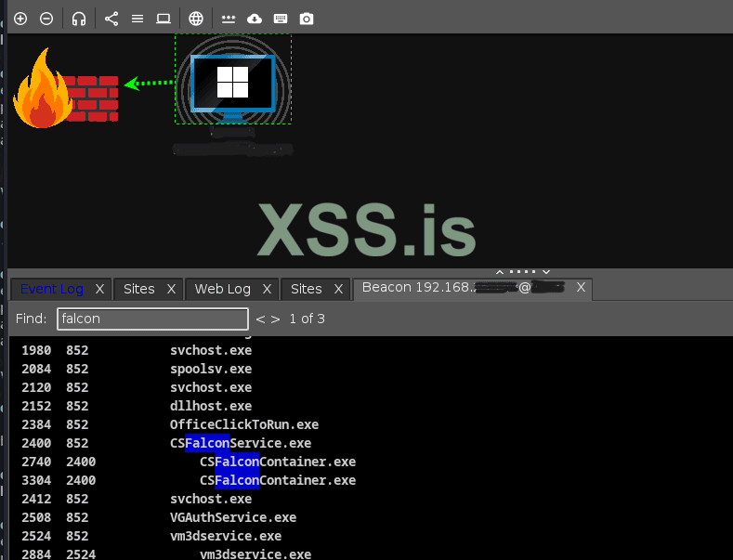
Task: Open the globe web icon
Action: point(196,19)
